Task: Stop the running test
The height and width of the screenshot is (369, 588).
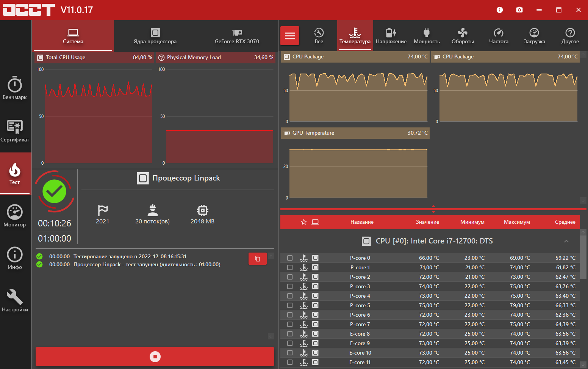Action: [155, 356]
